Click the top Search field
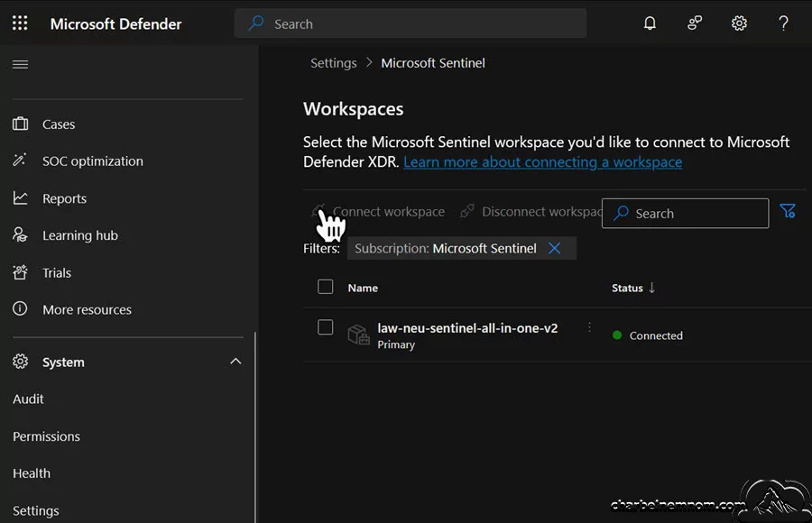Screen dimensions: 812x523 [x=411, y=23]
